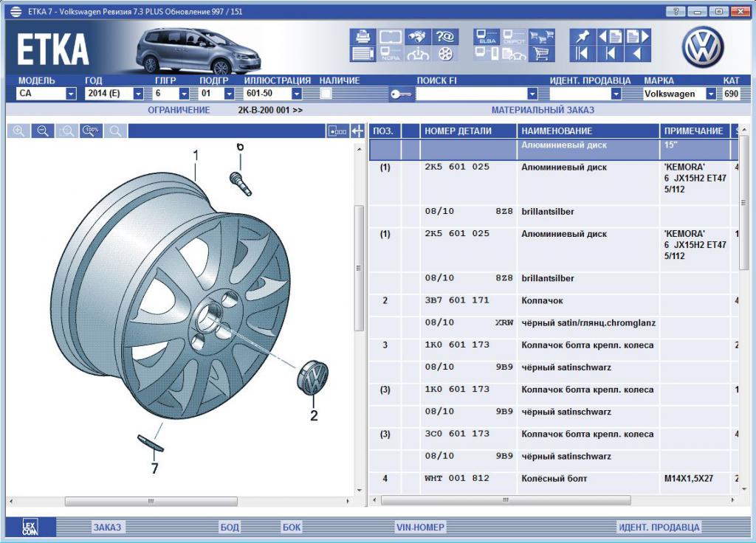Image resolution: width=756 pixels, height=543 pixels.
Task: Zoom in on the illustration
Action: pyautogui.click(x=18, y=131)
